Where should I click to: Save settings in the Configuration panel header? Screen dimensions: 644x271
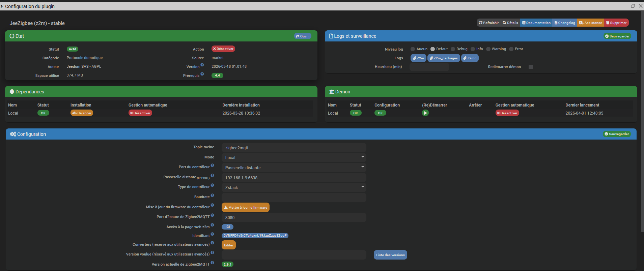[617, 134]
